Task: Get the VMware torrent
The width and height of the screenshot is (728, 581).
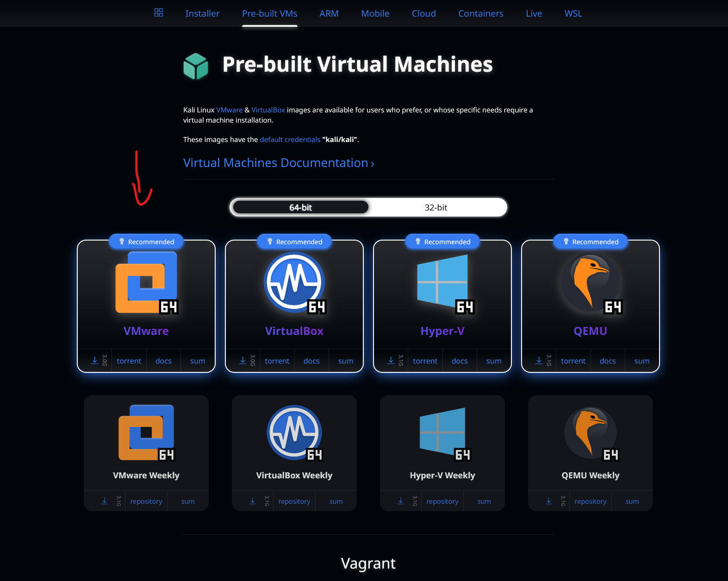Action: (x=129, y=361)
